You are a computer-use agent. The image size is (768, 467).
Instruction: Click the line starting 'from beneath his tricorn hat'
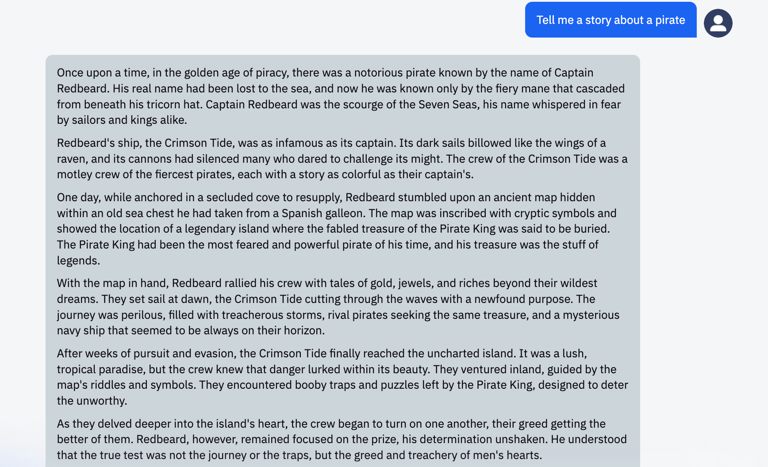(x=338, y=104)
